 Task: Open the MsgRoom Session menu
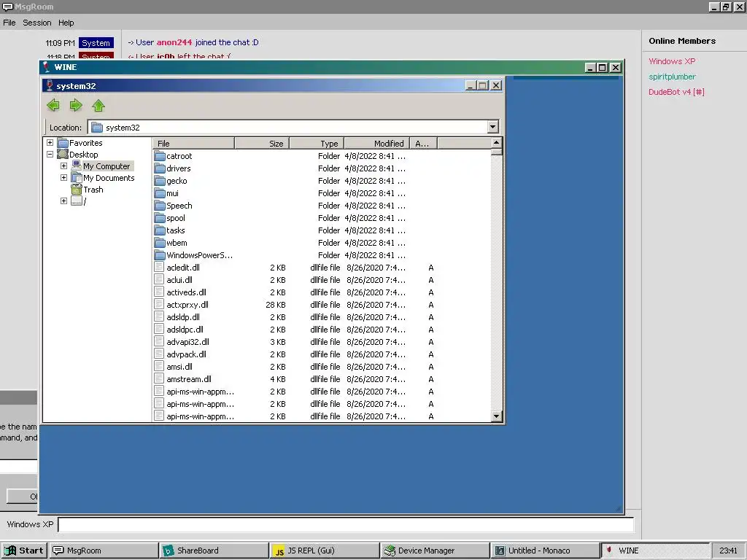(36, 23)
